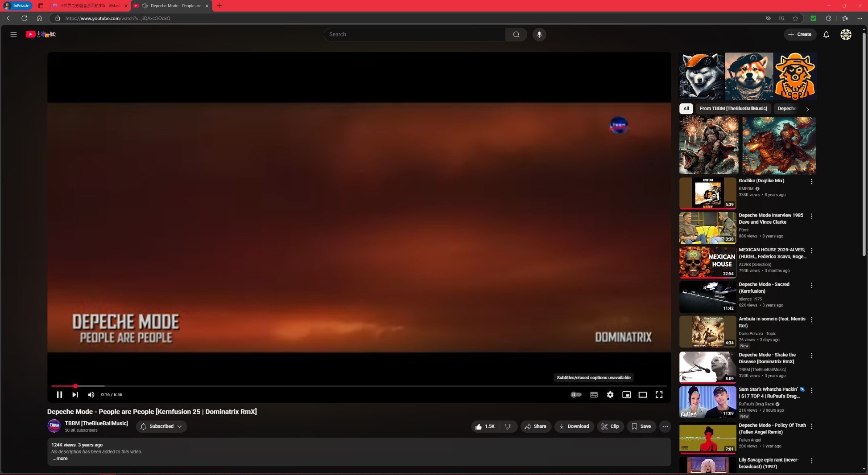Click the Create button

click(800, 34)
